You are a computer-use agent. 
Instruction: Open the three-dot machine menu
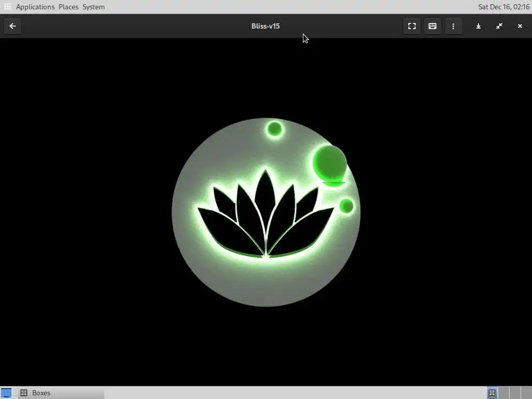pyautogui.click(x=453, y=26)
